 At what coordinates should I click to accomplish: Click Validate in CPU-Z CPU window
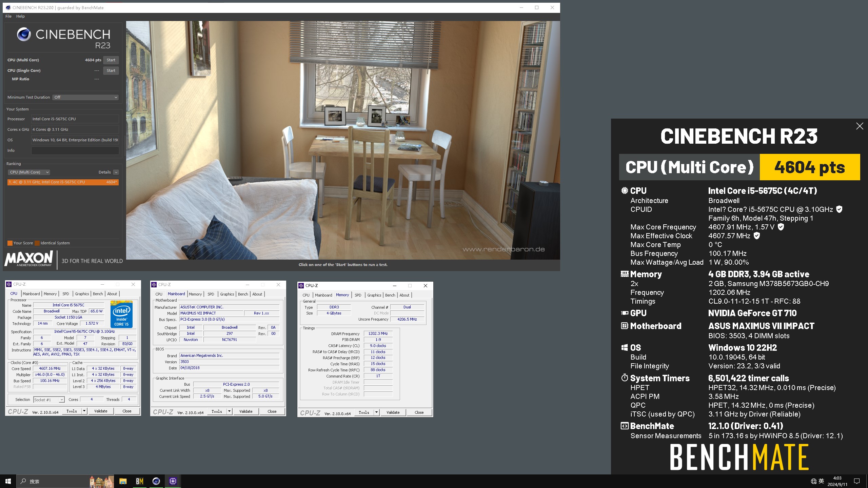click(x=101, y=411)
